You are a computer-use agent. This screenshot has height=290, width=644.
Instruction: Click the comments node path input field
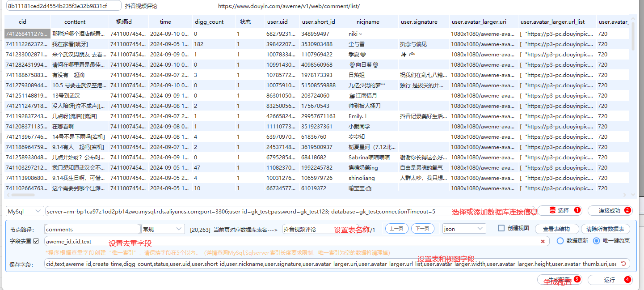(93, 229)
